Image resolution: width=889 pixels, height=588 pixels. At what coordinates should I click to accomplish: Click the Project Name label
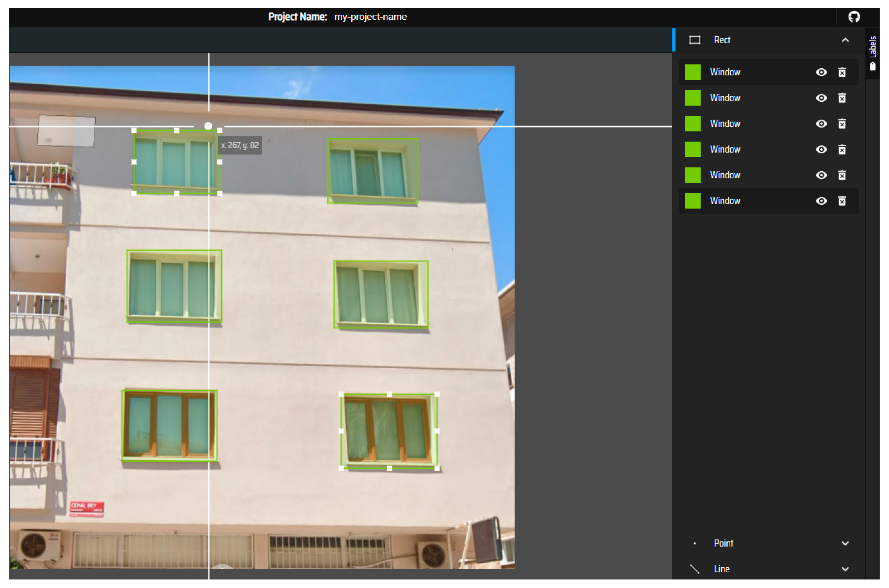point(297,17)
